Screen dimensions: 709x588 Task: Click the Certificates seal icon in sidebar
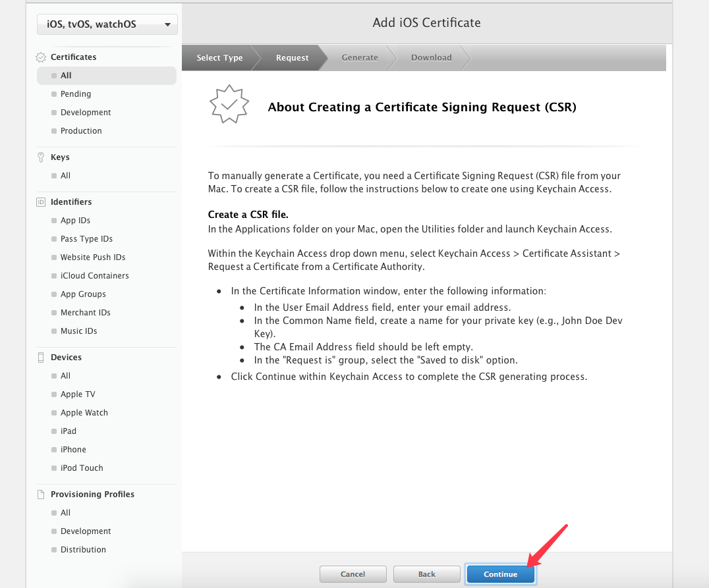[41, 57]
